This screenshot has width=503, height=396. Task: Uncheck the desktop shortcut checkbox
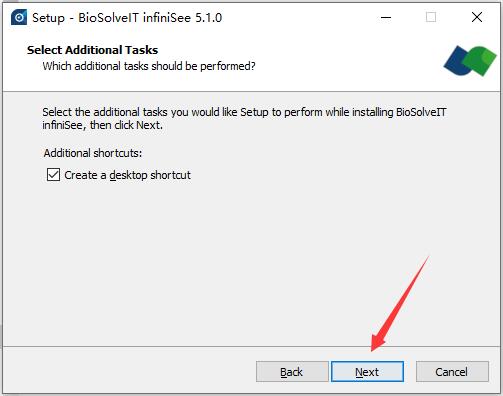point(53,175)
